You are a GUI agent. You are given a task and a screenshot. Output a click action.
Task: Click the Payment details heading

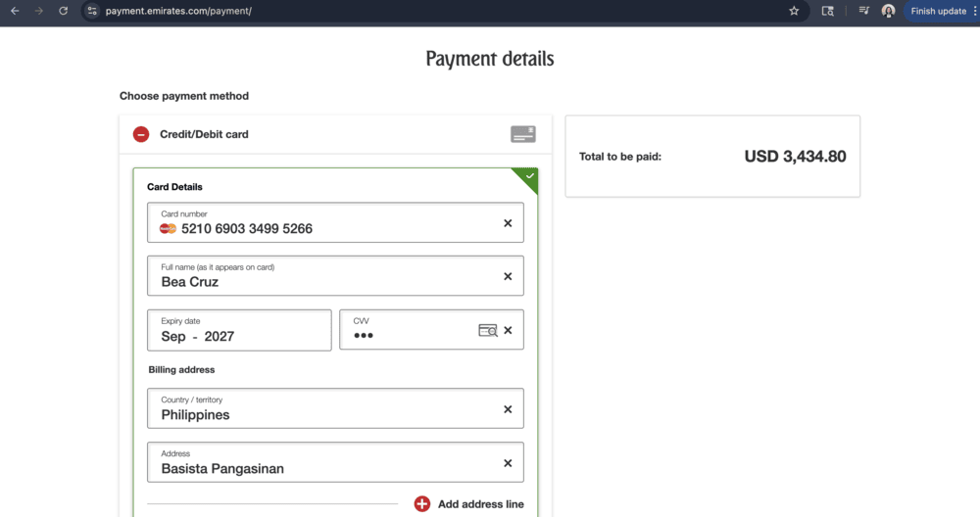489,59
